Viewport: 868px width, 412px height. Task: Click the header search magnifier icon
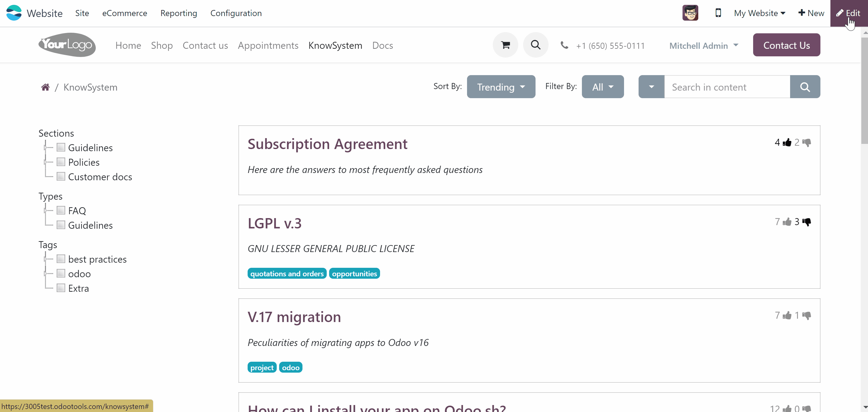tap(536, 45)
